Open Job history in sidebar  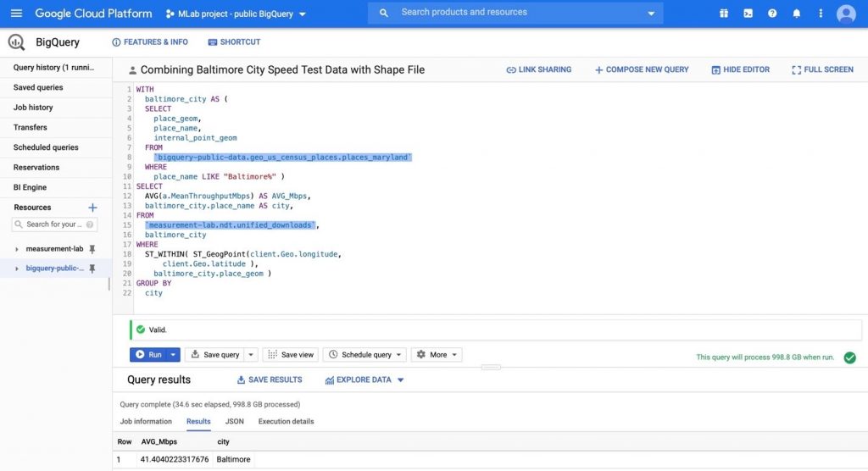coord(33,108)
